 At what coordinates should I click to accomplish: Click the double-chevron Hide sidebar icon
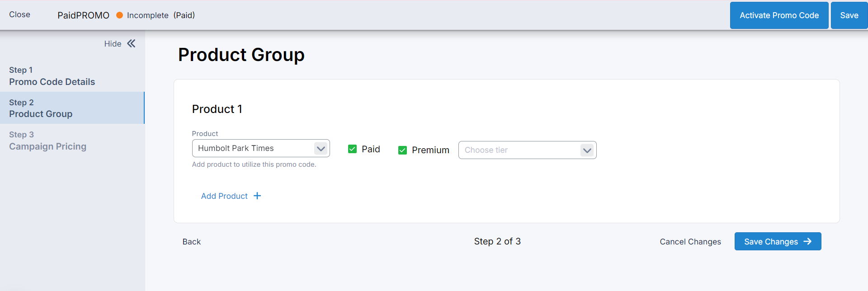click(x=131, y=43)
